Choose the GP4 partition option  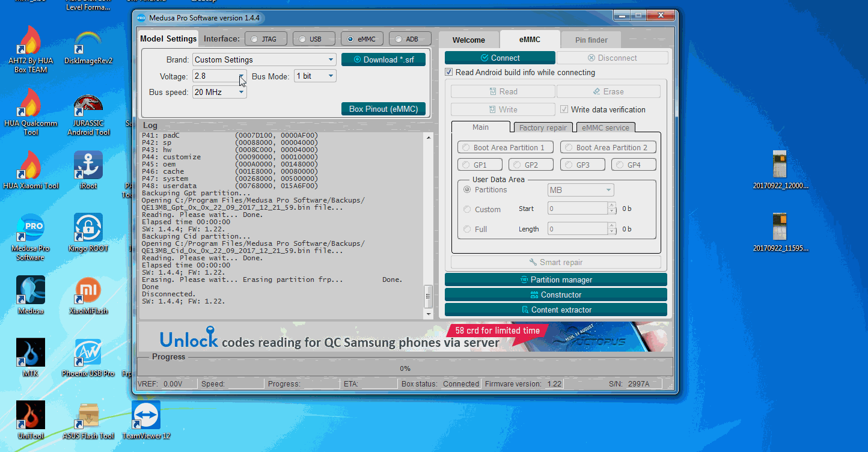tap(634, 165)
